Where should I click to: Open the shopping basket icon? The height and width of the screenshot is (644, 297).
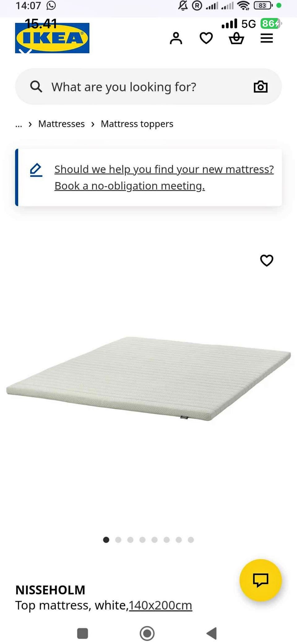pos(236,38)
